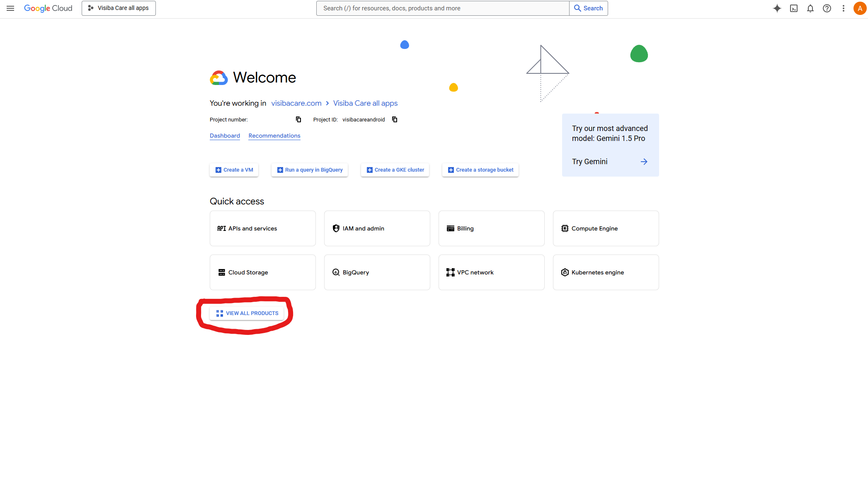The width and height of the screenshot is (868, 485).
Task: Open the hamburger navigation menu
Action: 10,8
